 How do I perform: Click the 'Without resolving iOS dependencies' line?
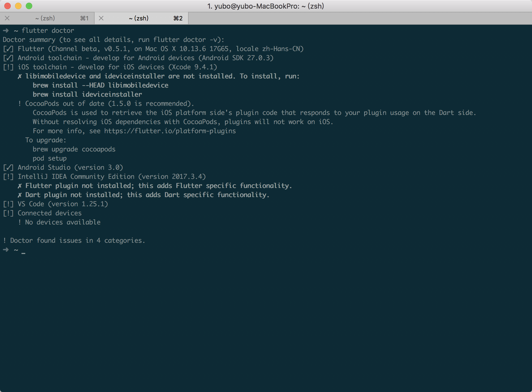[183, 122]
